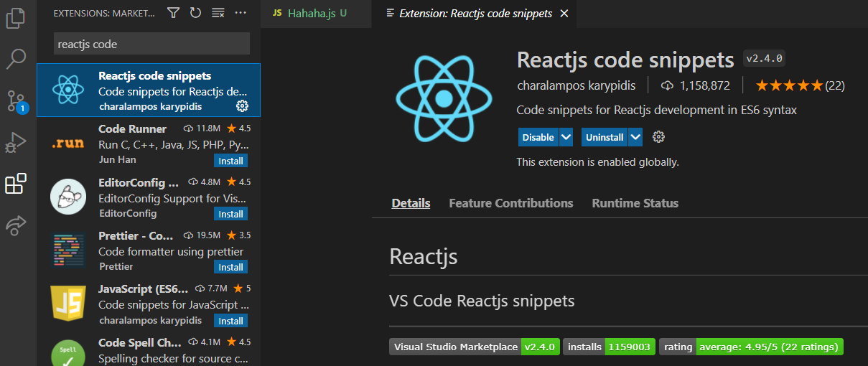Open the Extensions view icon
868x366 pixels.
[16, 184]
